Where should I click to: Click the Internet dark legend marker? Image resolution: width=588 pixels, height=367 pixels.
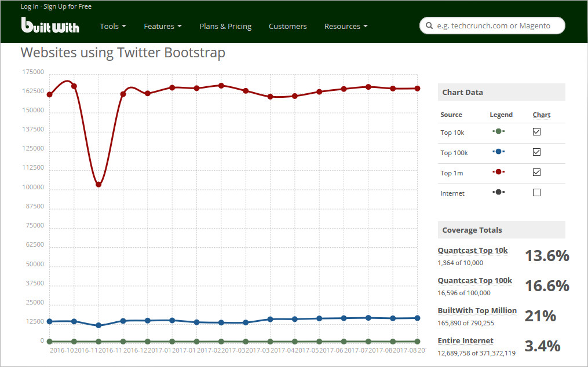(x=498, y=192)
